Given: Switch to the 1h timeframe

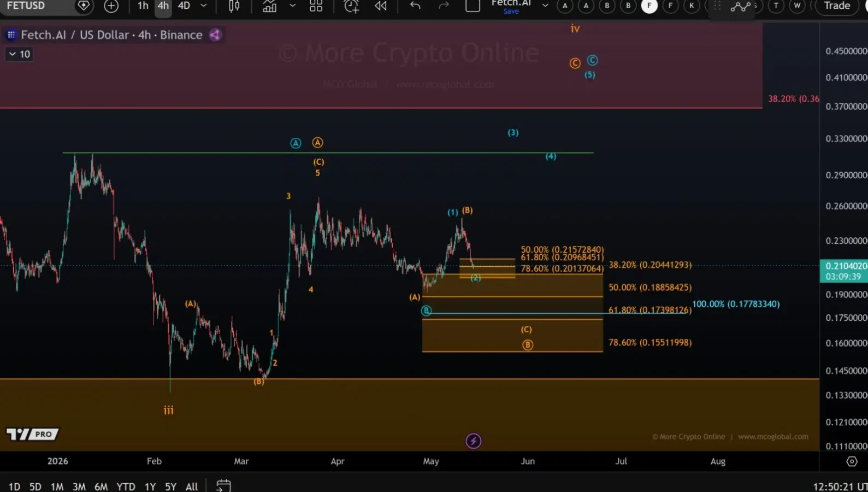Looking at the screenshot, I should pos(143,6).
